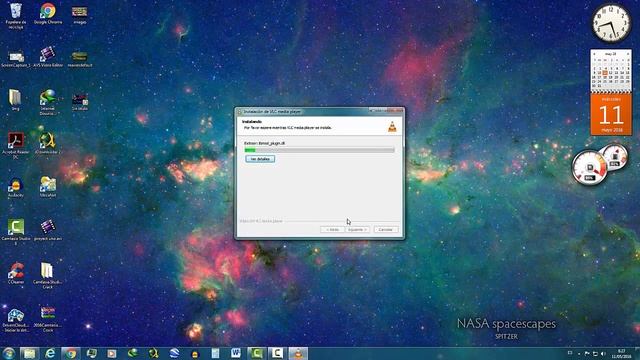Switch to green Camtasia Studio taskbar icon
The height and width of the screenshot is (360, 640).
257,353
